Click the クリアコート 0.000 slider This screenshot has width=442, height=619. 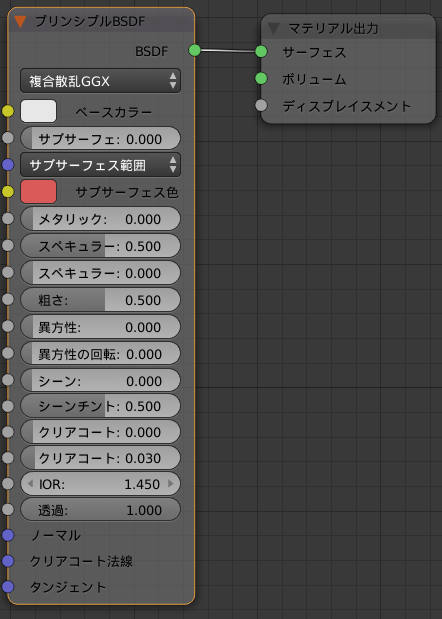[101, 432]
